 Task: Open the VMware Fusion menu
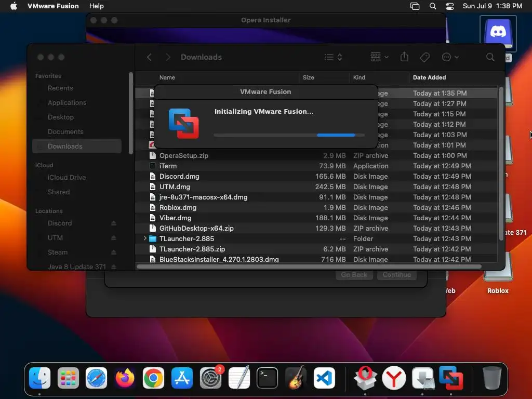pos(53,6)
